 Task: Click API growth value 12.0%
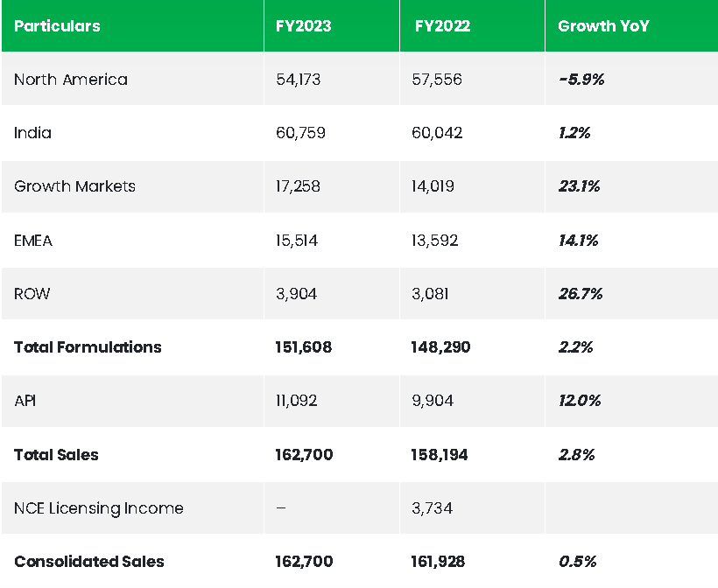tap(579, 401)
